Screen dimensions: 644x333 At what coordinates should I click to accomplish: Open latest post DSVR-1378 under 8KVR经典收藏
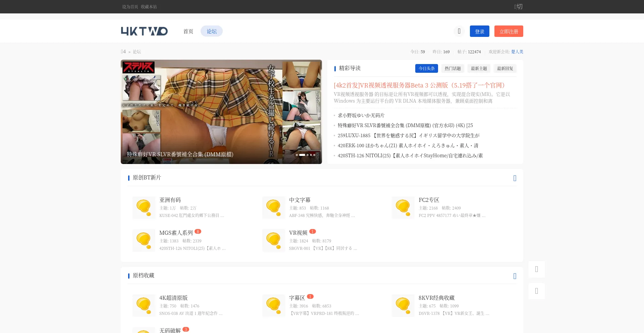coord(454,313)
